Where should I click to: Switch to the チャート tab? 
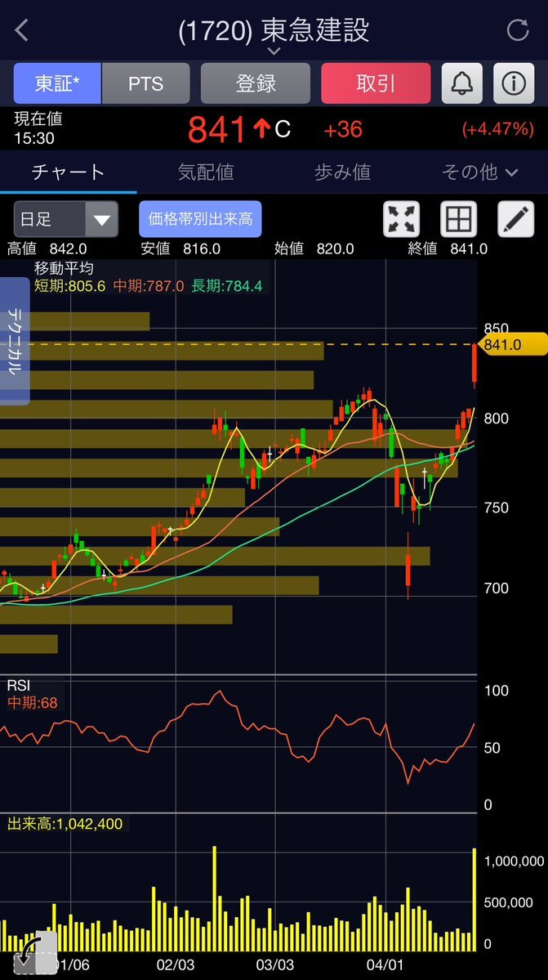coord(68,172)
